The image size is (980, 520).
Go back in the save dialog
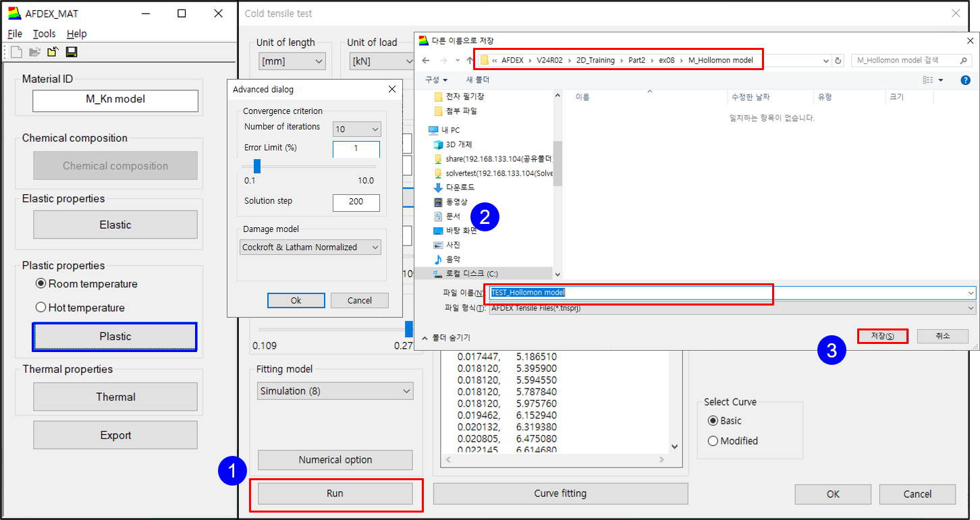pos(426,60)
